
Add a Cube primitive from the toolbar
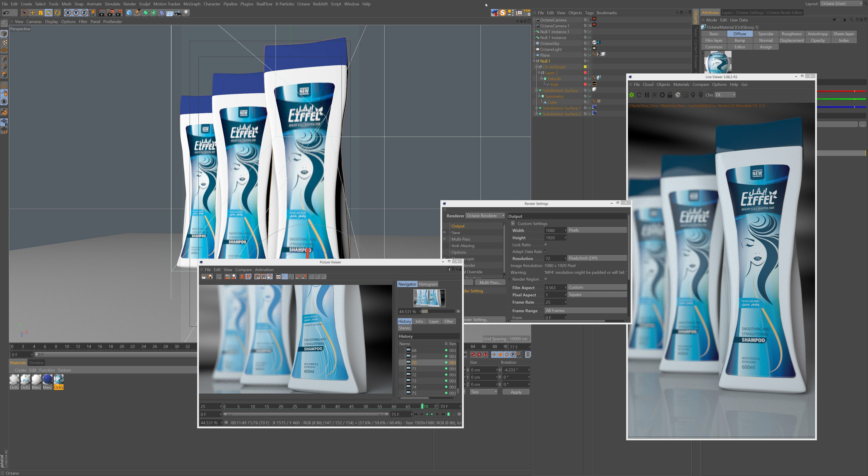point(129,13)
